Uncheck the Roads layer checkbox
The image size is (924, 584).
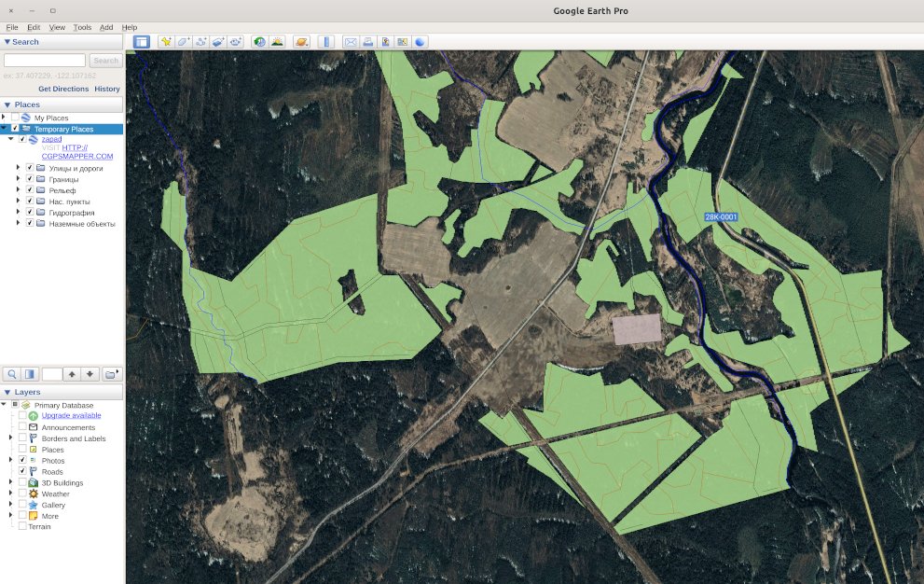click(22, 472)
